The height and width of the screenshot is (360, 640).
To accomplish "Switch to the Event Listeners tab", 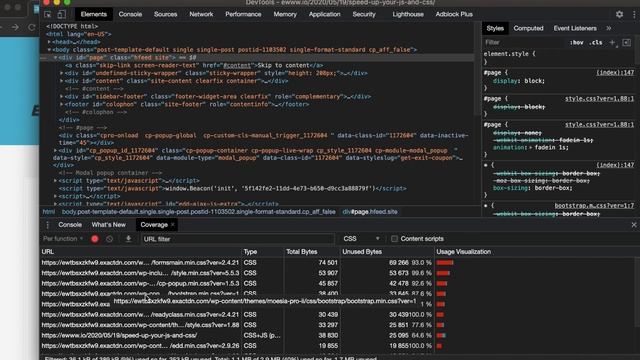I will pos(575,28).
